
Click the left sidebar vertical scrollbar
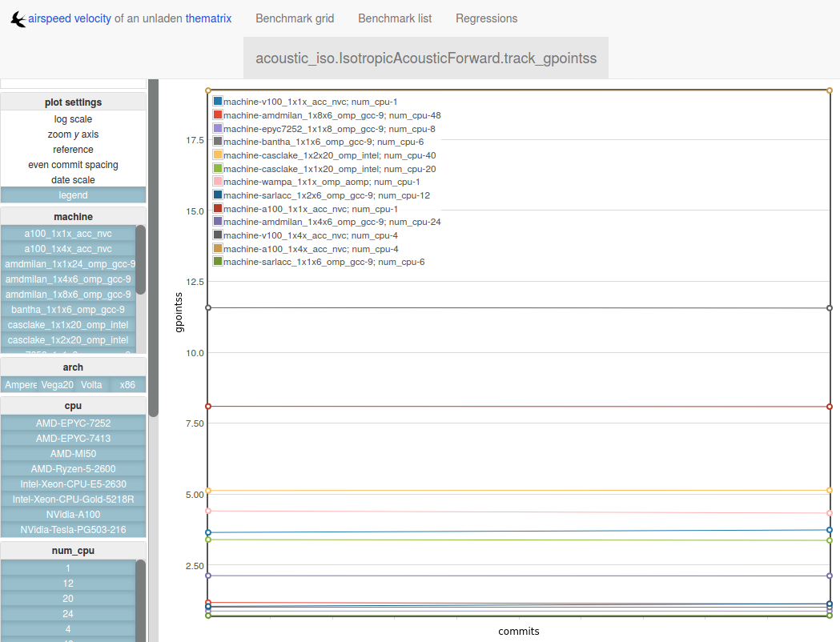coord(153,248)
